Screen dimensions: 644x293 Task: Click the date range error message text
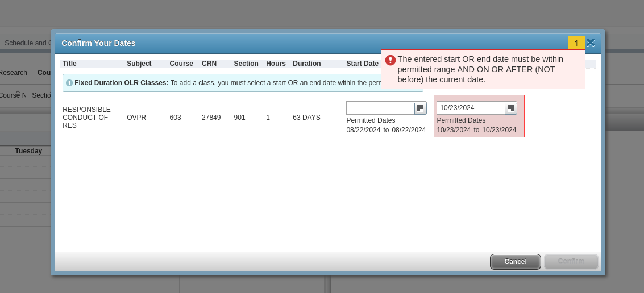480,69
